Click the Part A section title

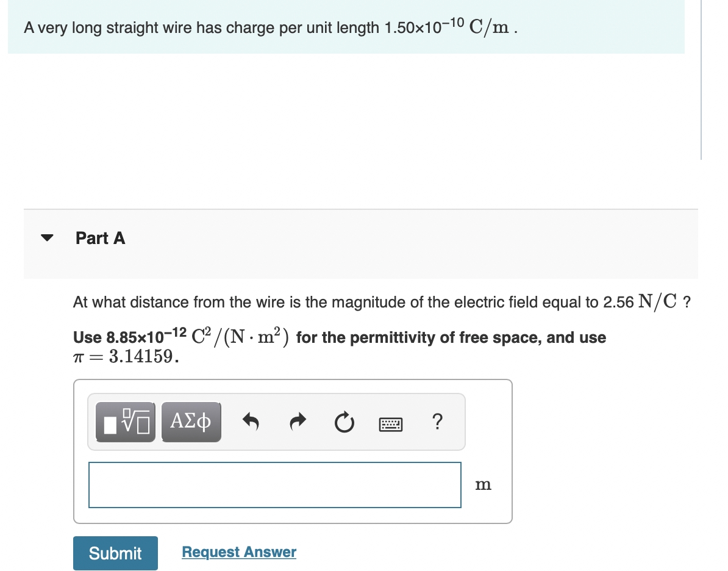click(99, 238)
